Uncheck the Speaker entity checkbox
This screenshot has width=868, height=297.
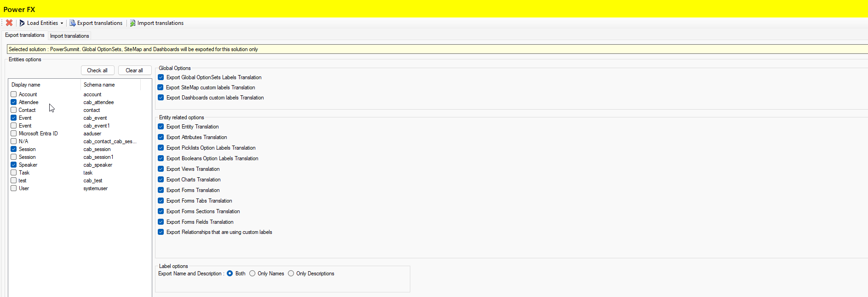[14, 165]
